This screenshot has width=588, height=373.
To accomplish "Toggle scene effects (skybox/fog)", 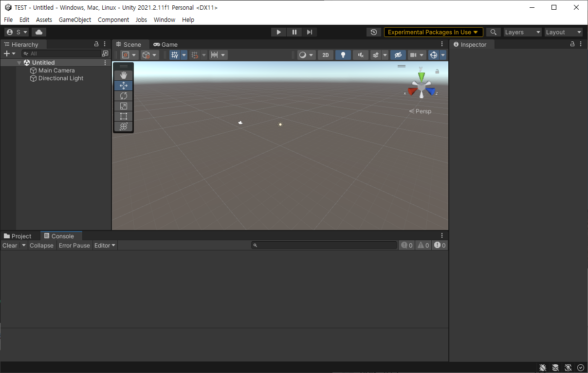I will [376, 55].
